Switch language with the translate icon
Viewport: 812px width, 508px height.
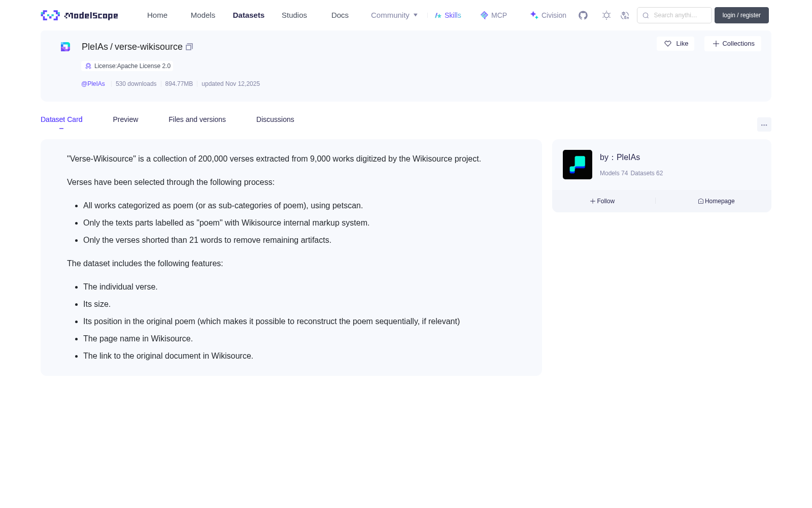coord(625,15)
